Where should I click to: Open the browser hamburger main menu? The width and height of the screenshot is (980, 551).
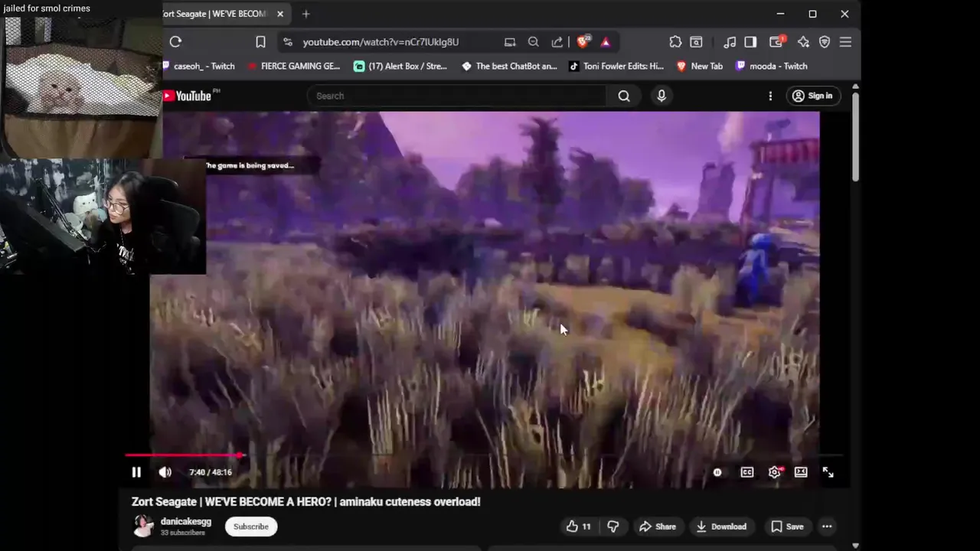[845, 42]
